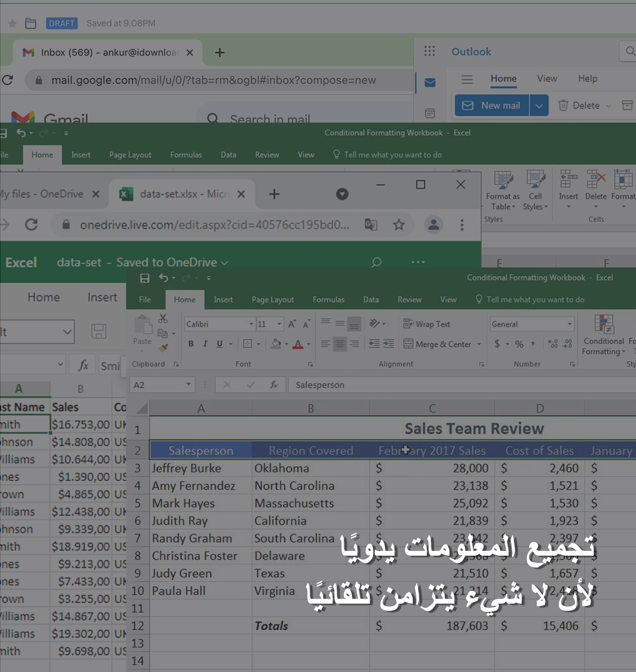The image size is (636, 672).
Task: Open a new tab in Gmail browser window
Action: point(220,52)
